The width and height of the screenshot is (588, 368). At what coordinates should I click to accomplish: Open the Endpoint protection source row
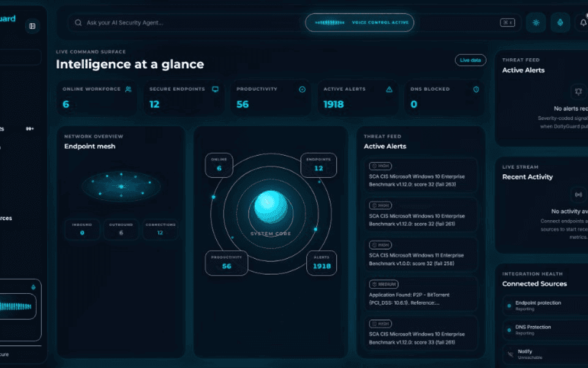pyautogui.click(x=546, y=305)
